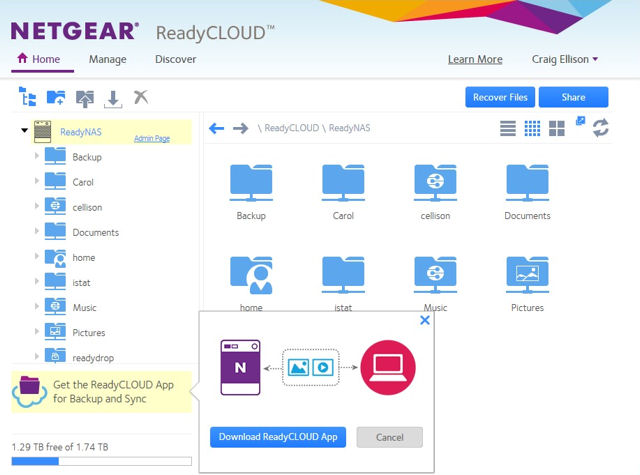Select cellison in the folder tree

87,208
